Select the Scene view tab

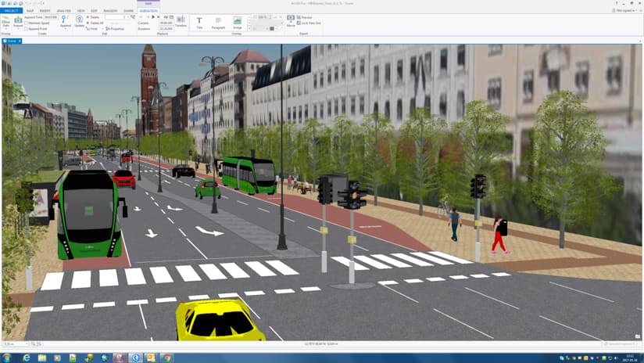click(x=12, y=41)
